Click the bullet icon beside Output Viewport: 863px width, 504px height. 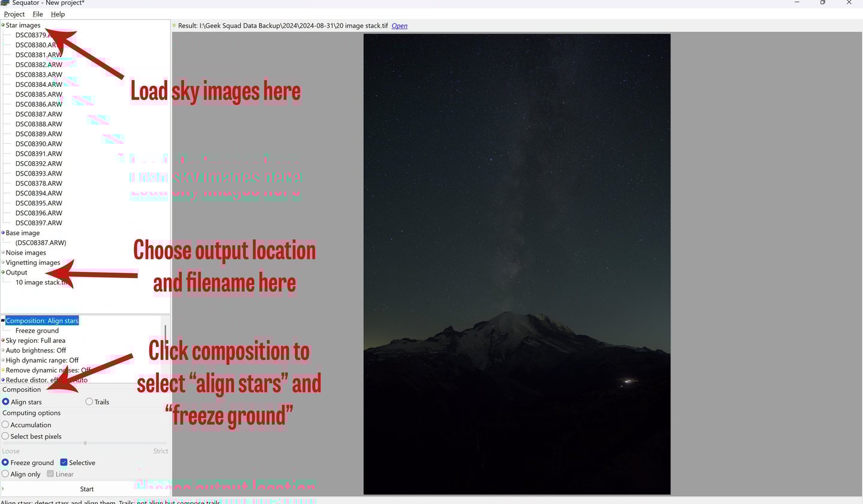tap(3, 272)
